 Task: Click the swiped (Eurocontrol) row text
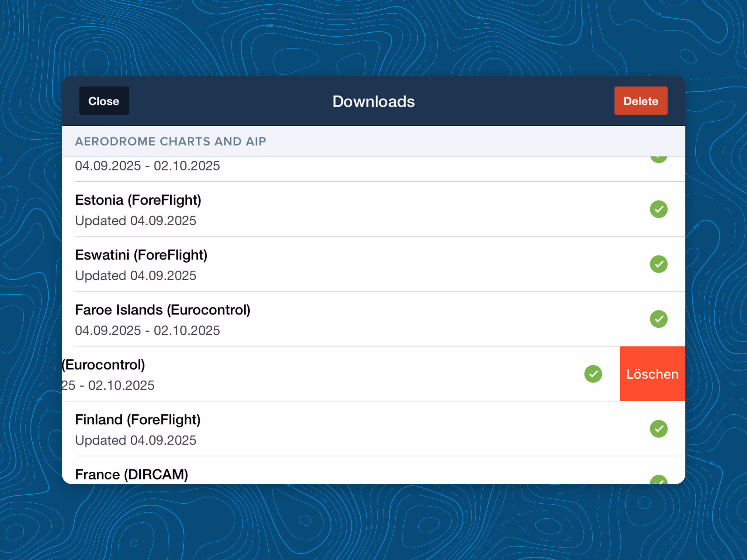point(104,365)
